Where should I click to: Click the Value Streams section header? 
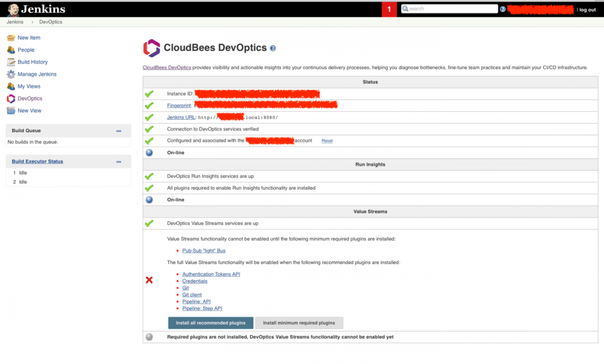[370, 212]
